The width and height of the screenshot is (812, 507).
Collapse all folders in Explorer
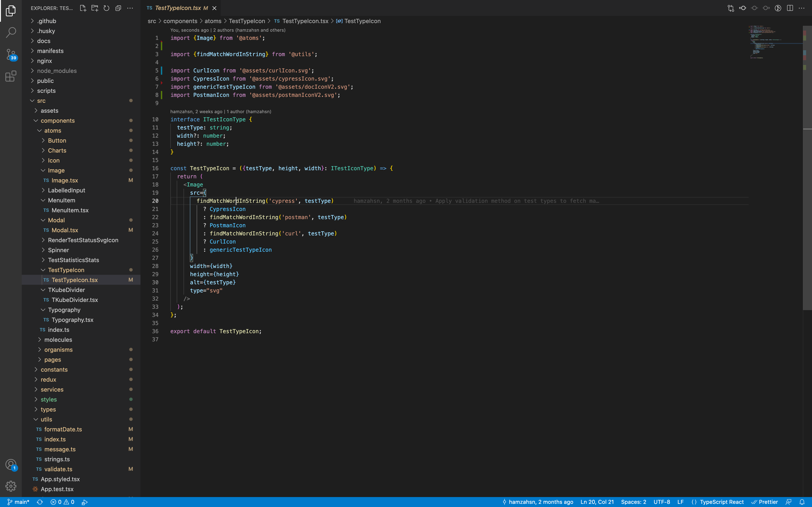click(118, 8)
